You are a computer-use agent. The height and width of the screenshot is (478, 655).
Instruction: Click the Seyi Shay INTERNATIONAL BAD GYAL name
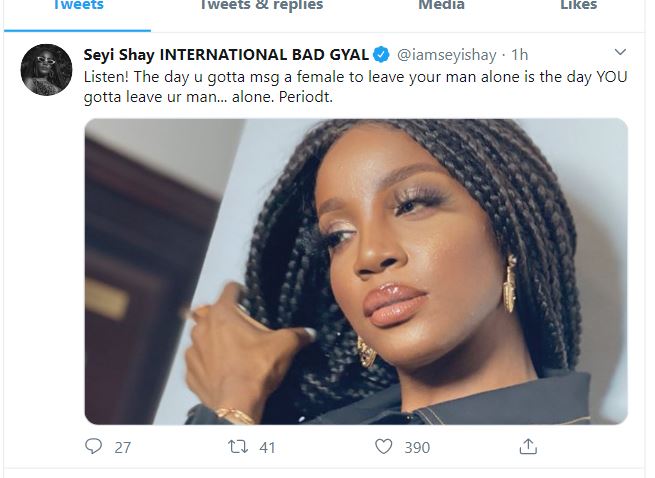coord(226,53)
